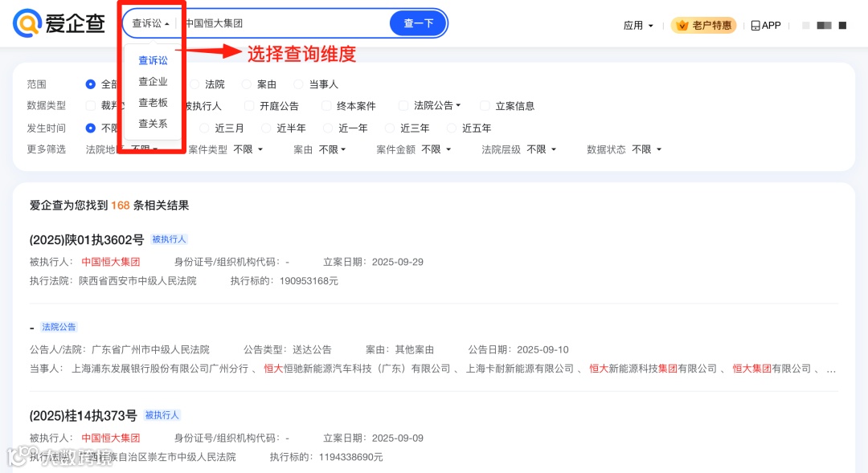Click 上海卡耐新能源有限公司 party name
868x473 pixels.
click(x=520, y=369)
